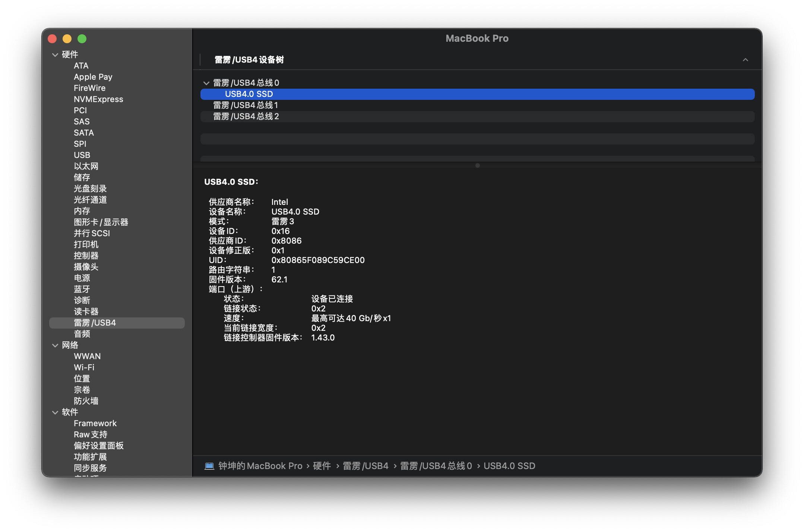The height and width of the screenshot is (532, 804).
Task: Click 硬件 in the path bar
Action: 322,466
